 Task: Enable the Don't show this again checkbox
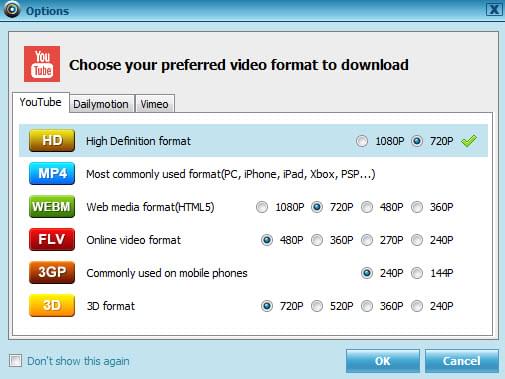pyautogui.click(x=15, y=361)
